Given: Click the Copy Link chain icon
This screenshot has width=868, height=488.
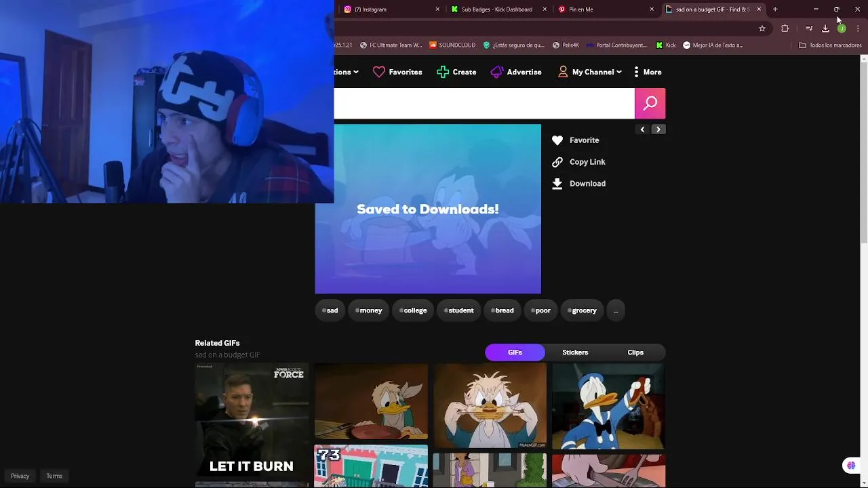Looking at the screenshot, I should [557, 162].
